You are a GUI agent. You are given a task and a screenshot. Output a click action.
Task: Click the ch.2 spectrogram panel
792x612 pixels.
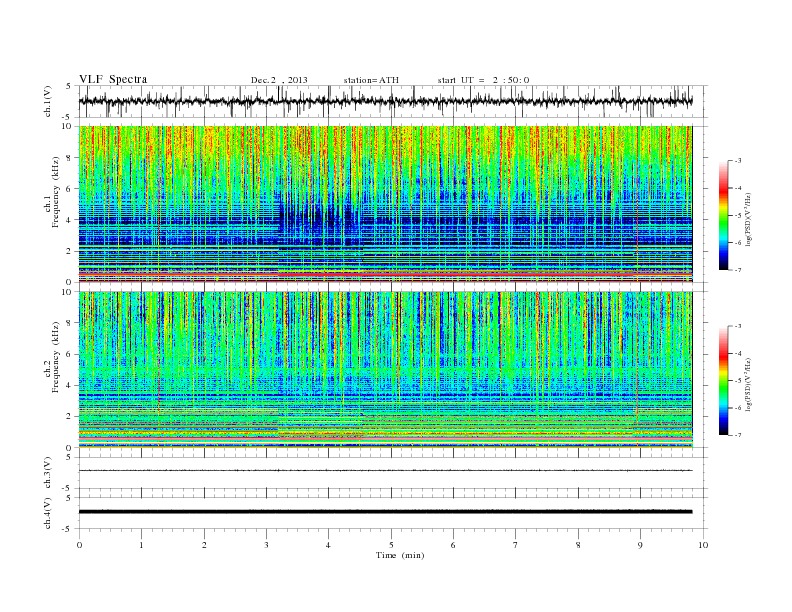tap(385, 370)
